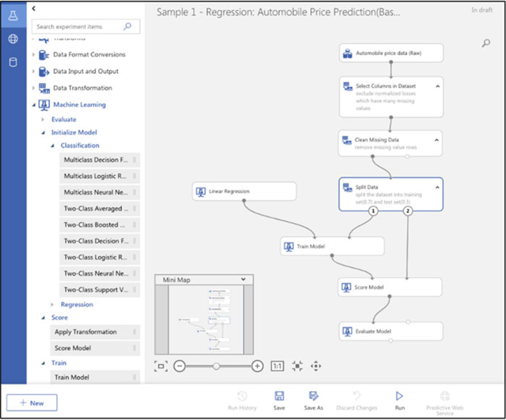506x420 pixels.
Task: Collapse the Split Data node description
Action: click(x=437, y=187)
